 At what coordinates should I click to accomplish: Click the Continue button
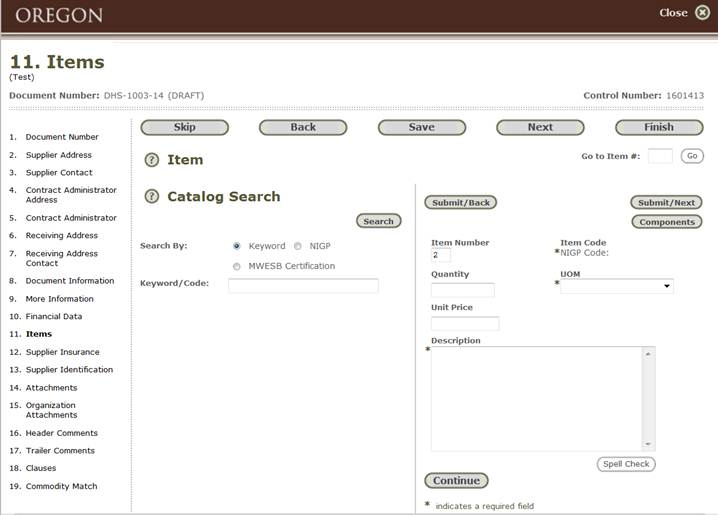pos(456,481)
